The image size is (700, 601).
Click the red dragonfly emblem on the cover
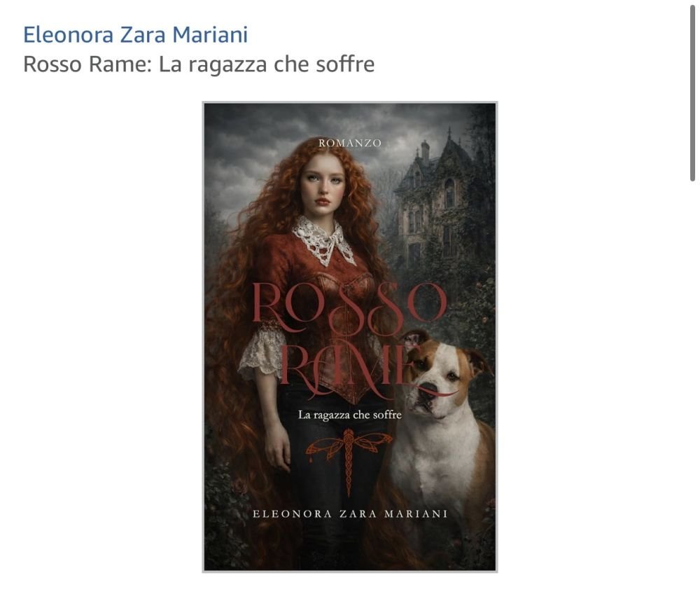pyautogui.click(x=349, y=456)
